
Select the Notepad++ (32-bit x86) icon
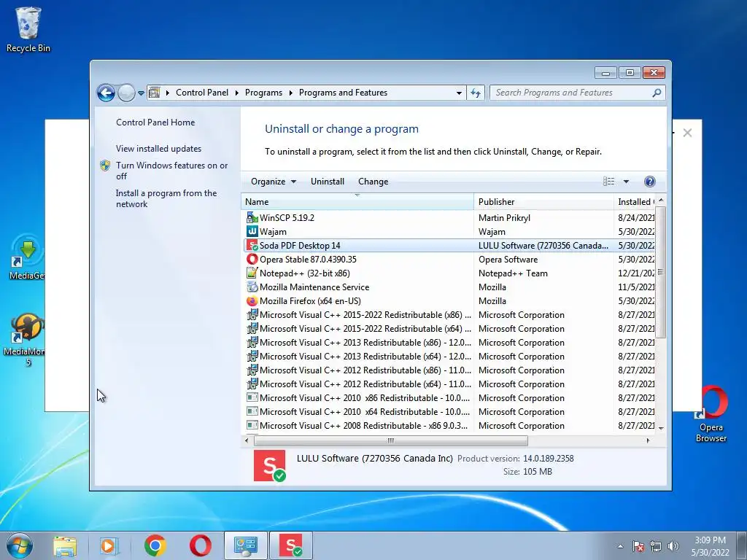tap(252, 273)
